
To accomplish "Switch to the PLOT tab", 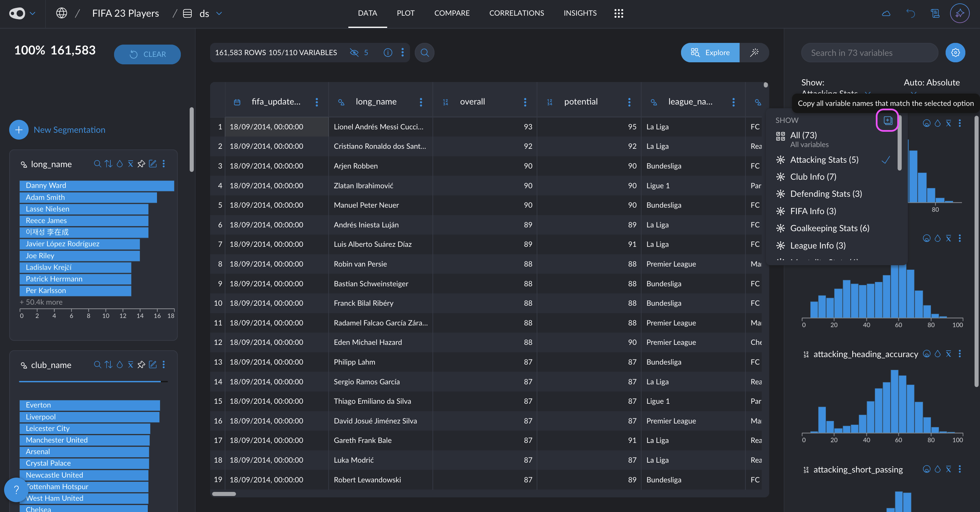I will 406,13.
